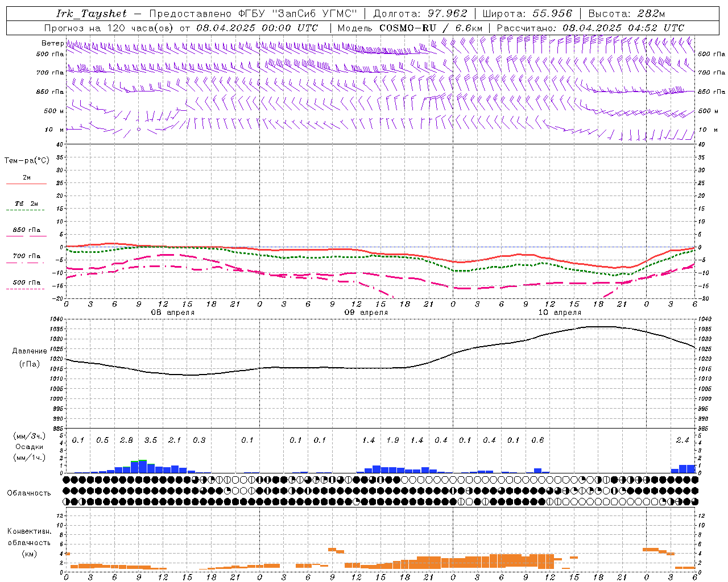Click the (мм/1ч.) unit label
This screenshot has height=582, width=728.
point(30,458)
